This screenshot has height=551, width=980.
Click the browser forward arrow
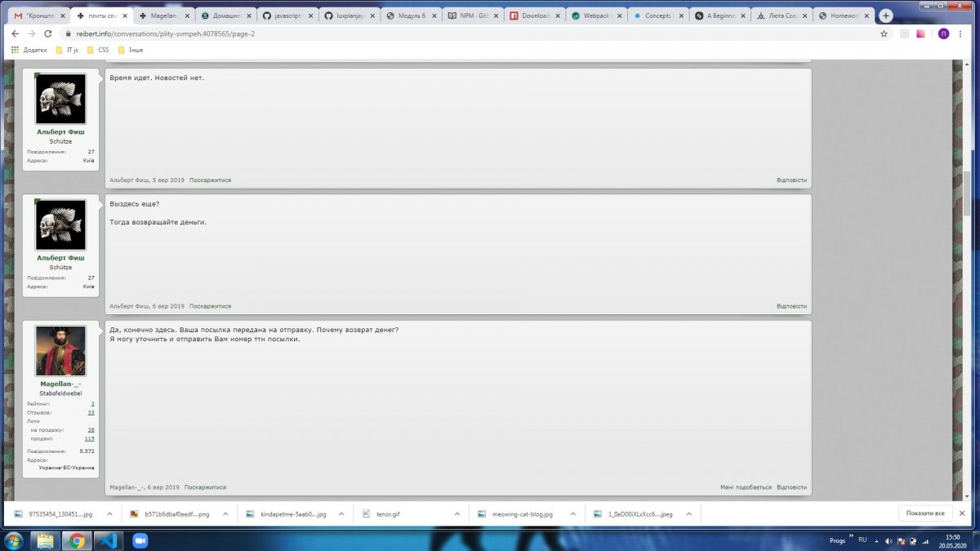(32, 33)
